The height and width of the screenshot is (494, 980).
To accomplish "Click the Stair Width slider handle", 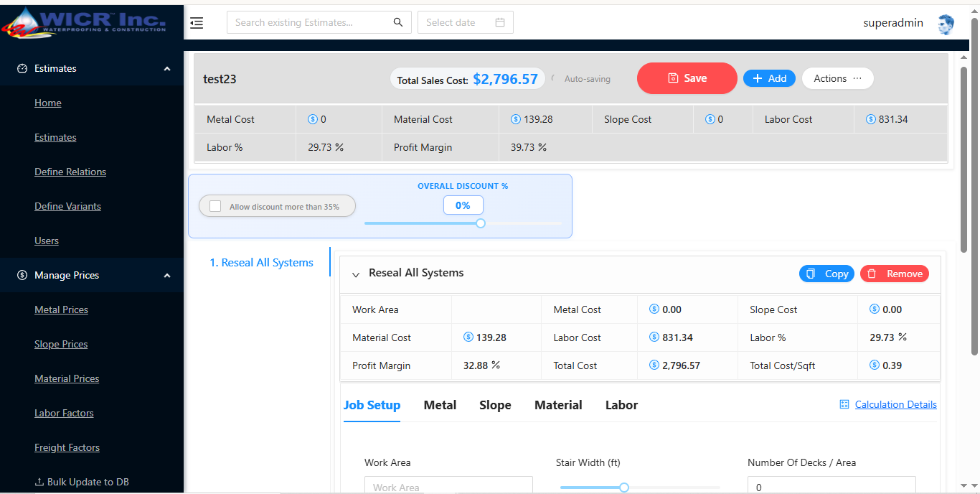I will [624, 488].
